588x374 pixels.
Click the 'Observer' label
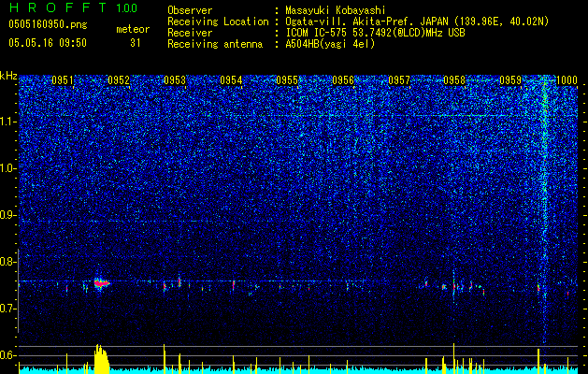190,10
